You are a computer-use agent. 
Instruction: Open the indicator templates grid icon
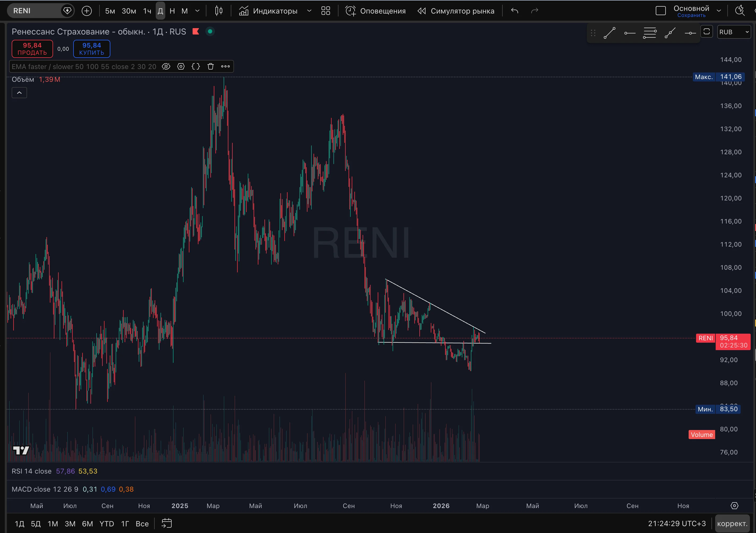326,11
